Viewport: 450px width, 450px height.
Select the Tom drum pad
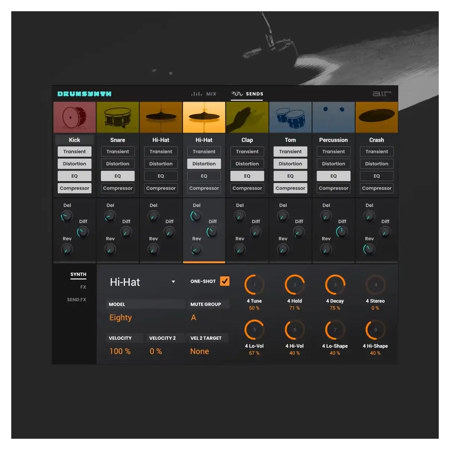coord(290,117)
